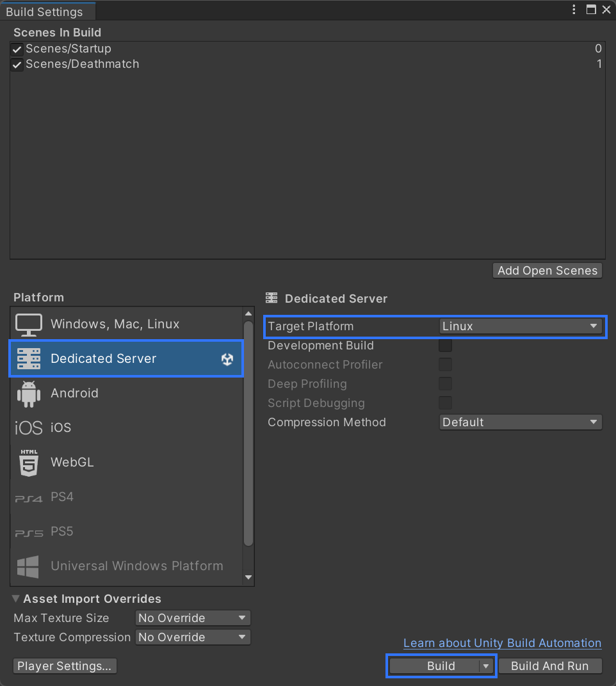This screenshot has width=616, height=686.
Task: Click the server icon beside the Dedicated Server heading
Action: click(272, 298)
